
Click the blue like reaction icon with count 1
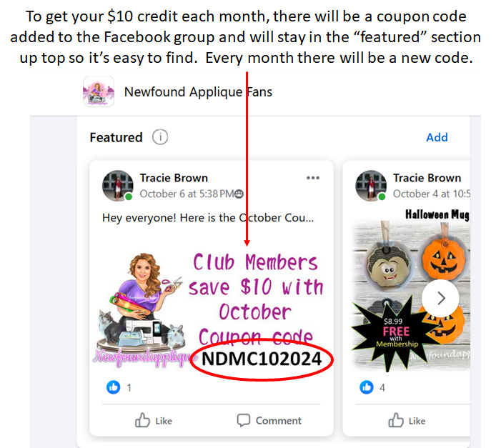tap(113, 387)
